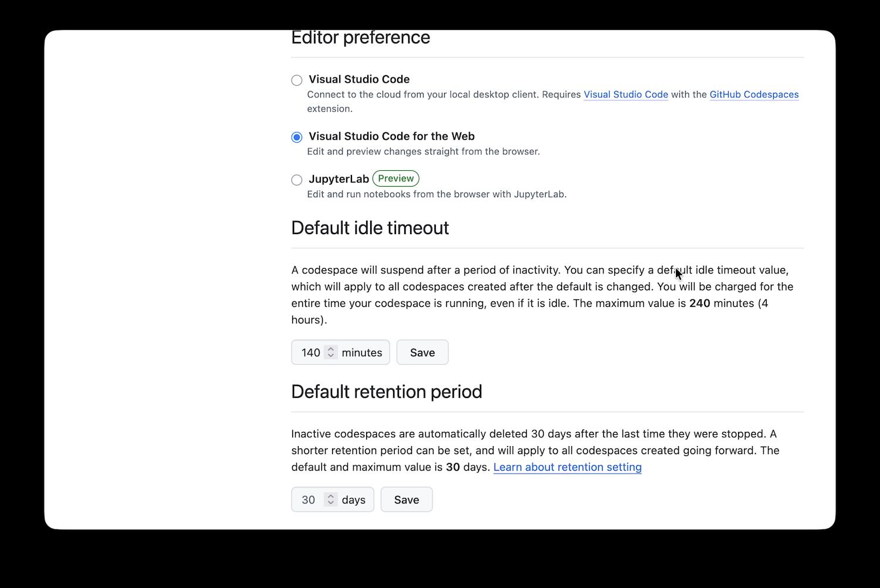880x588 pixels.
Task: Increase idle timeout minutes with up arrow
Action: pyautogui.click(x=331, y=349)
